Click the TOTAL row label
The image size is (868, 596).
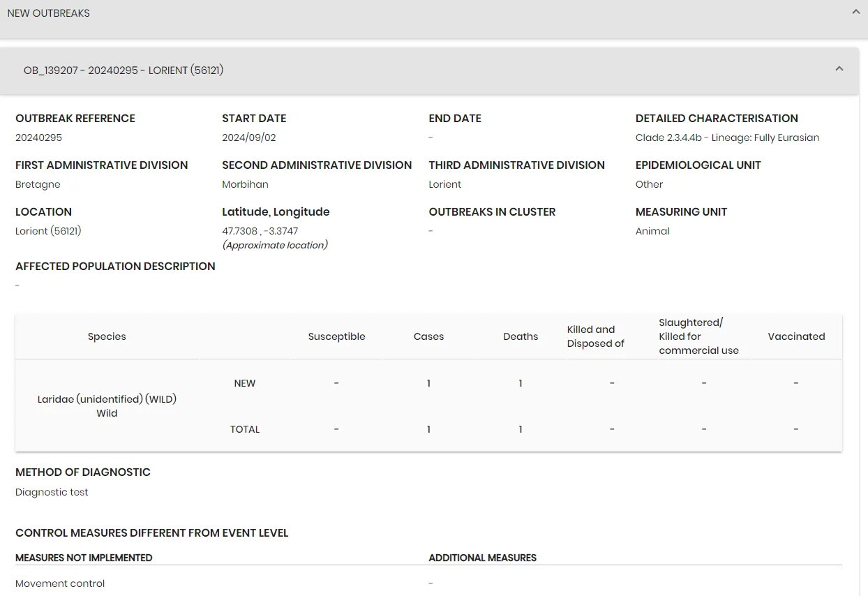245,429
